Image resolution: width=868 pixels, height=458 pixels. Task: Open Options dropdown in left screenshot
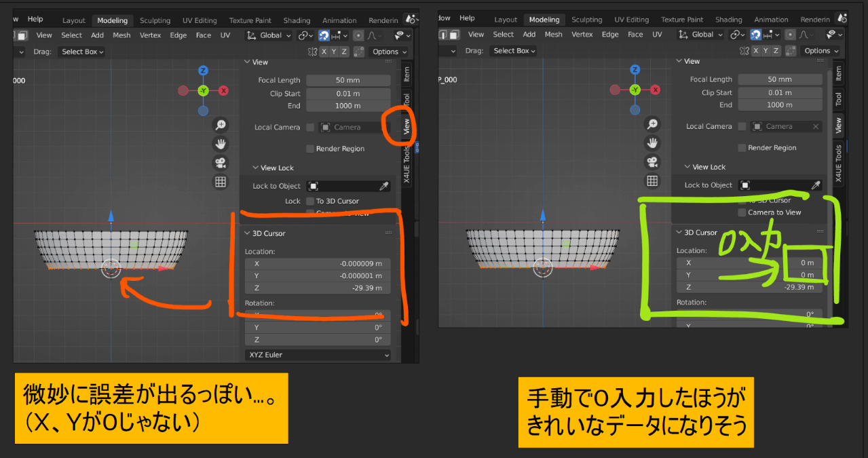pos(390,52)
